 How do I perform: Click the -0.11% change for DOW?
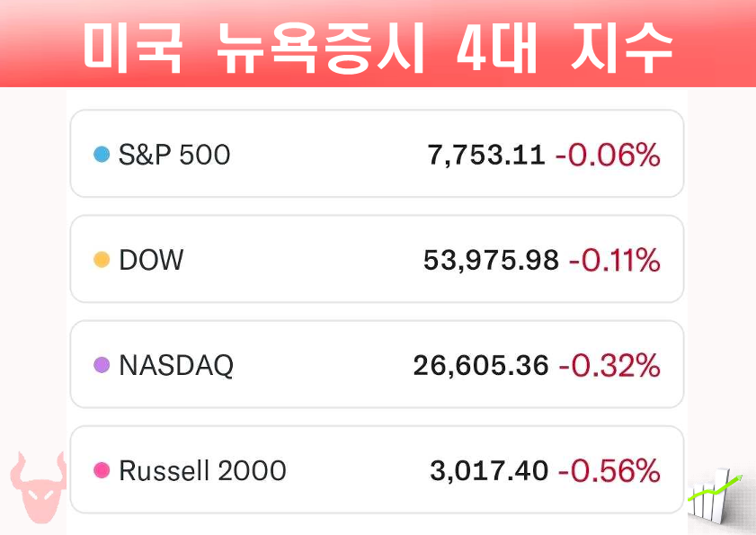614,260
